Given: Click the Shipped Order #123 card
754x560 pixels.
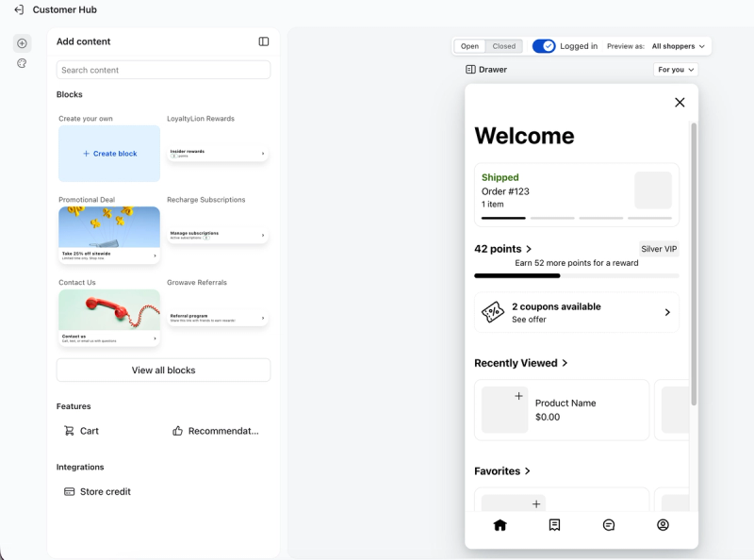Looking at the screenshot, I should click(x=577, y=194).
